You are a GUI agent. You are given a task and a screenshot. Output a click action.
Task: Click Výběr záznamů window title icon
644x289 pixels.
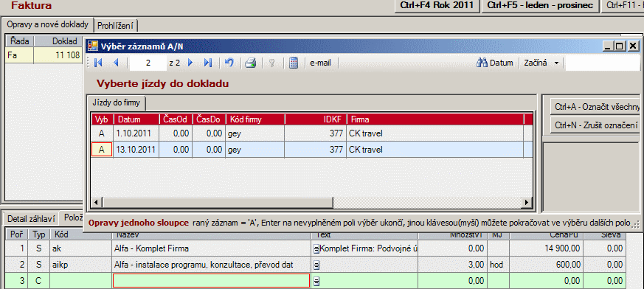pyautogui.click(x=93, y=46)
